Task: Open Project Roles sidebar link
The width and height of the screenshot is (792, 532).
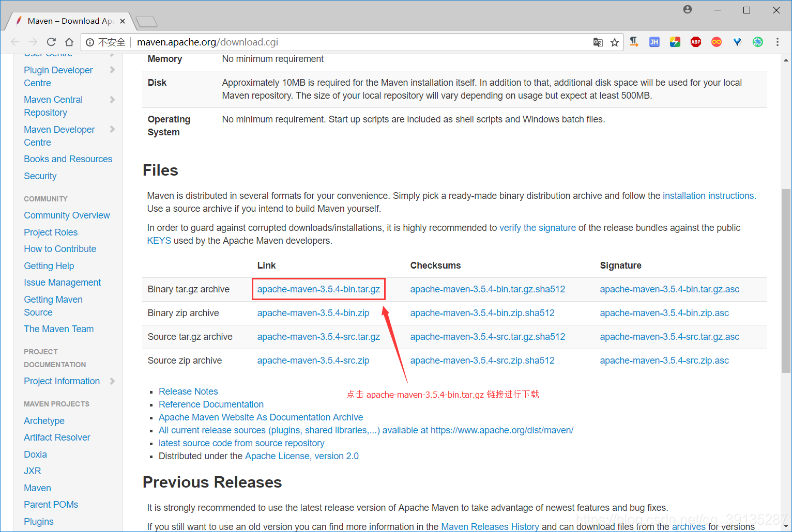Action: pyautogui.click(x=51, y=232)
